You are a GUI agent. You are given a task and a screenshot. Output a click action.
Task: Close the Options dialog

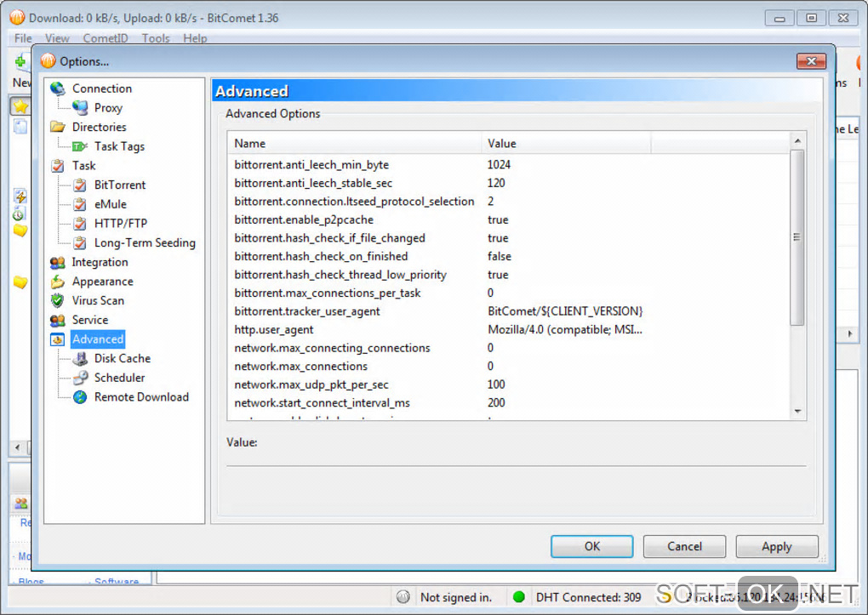click(811, 61)
